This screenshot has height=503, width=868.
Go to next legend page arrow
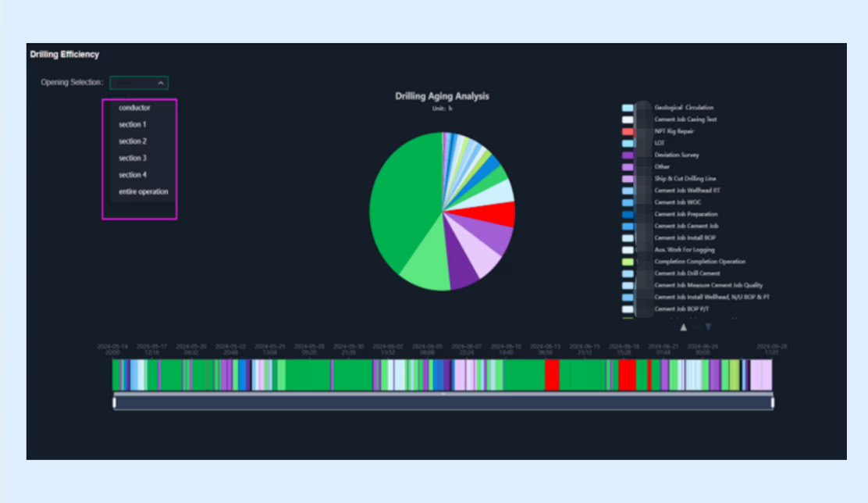point(708,327)
